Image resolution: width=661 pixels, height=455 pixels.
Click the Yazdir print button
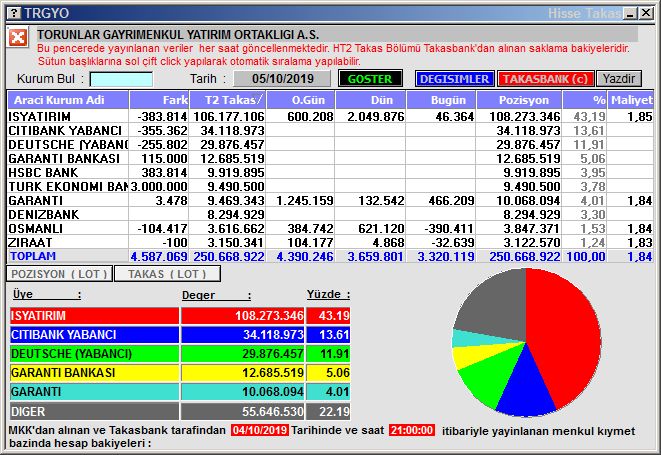pos(618,79)
